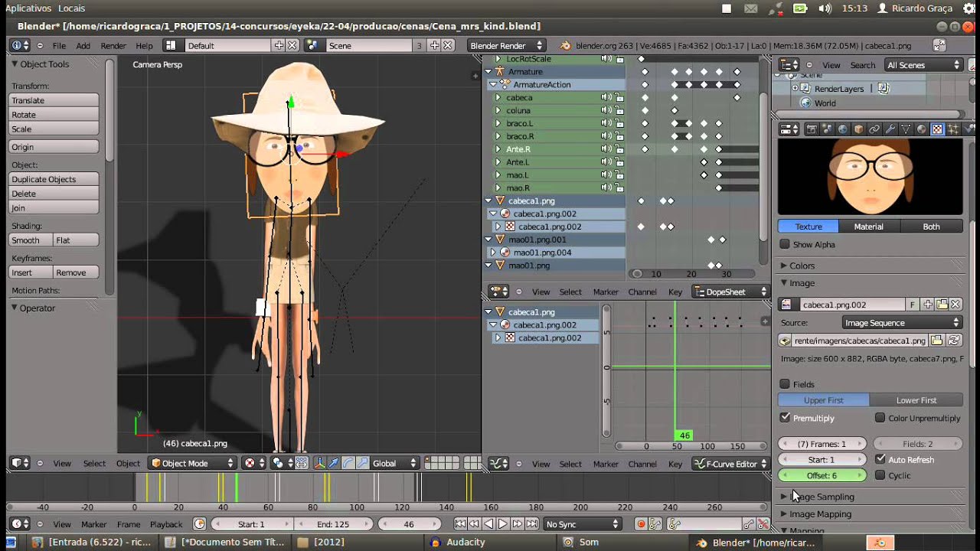Disable the Premultiply checkbox

pyautogui.click(x=785, y=418)
